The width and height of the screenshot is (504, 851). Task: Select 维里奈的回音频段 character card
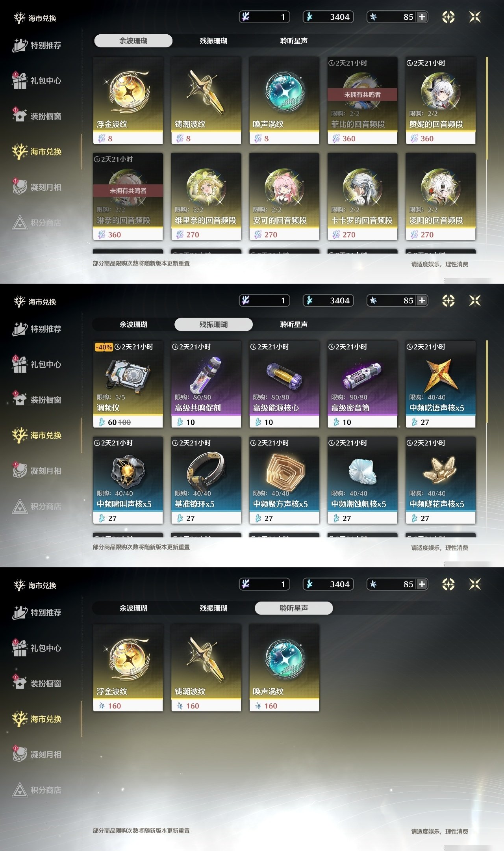pos(206,197)
